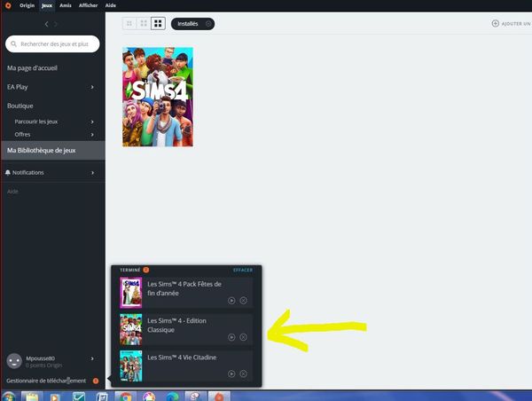The height and width of the screenshot is (401, 532).
Task: Go back with the navigation arrow
Action: 46,24
